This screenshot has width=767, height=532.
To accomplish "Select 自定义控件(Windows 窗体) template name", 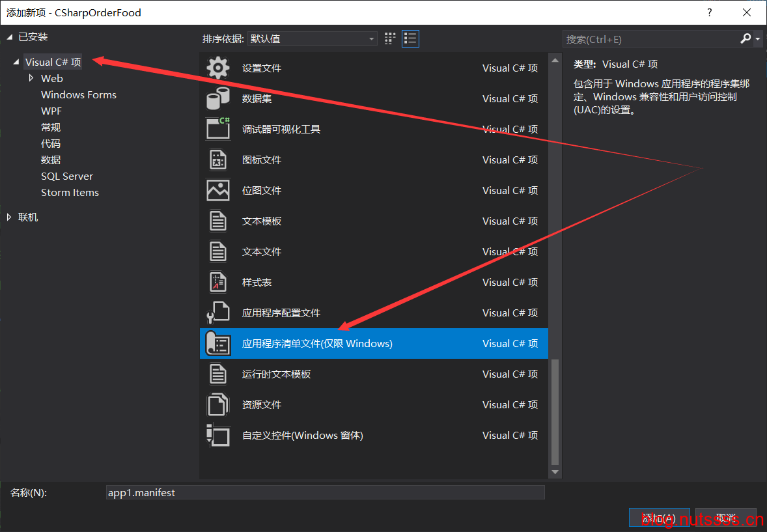I will (303, 435).
